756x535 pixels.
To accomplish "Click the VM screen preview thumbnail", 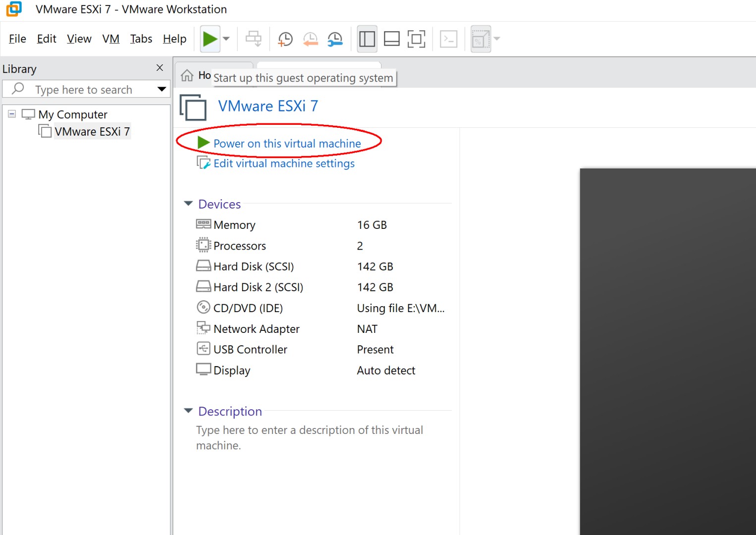I will [668, 352].
